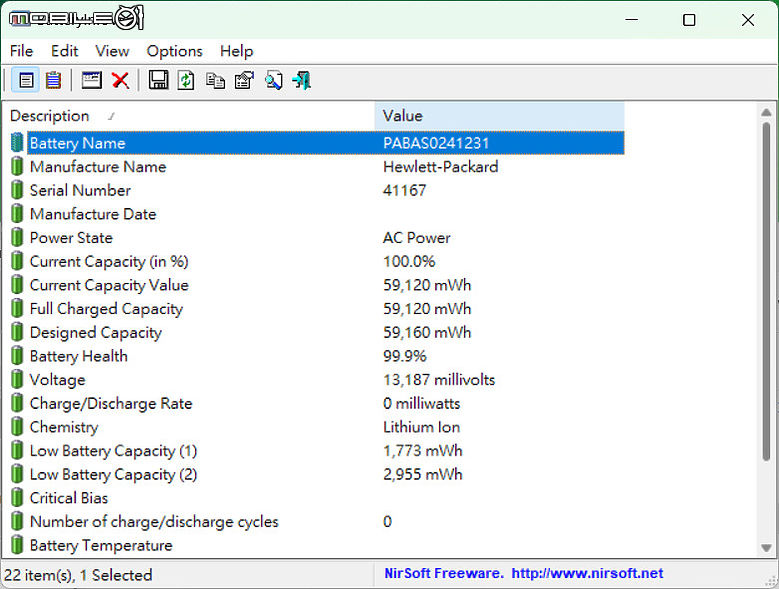Click the application logo in the title bar
This screenshot has width=779, height=589.
pyautogui.click(x=77, y=18)
